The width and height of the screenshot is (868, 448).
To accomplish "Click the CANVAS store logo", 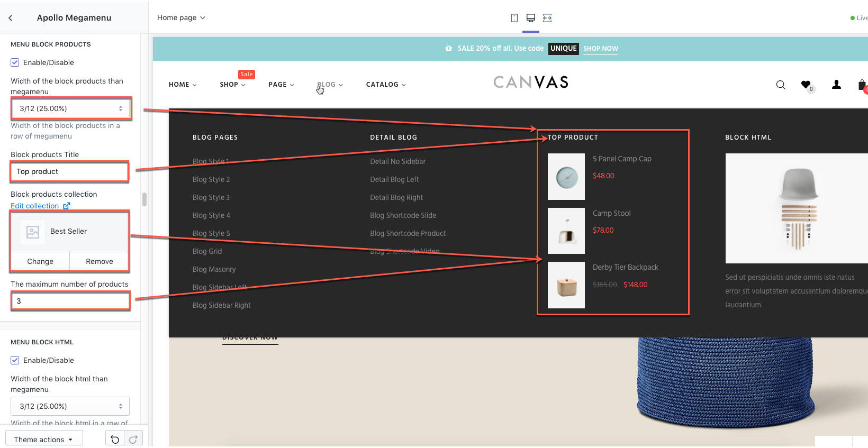I will 531,83.
